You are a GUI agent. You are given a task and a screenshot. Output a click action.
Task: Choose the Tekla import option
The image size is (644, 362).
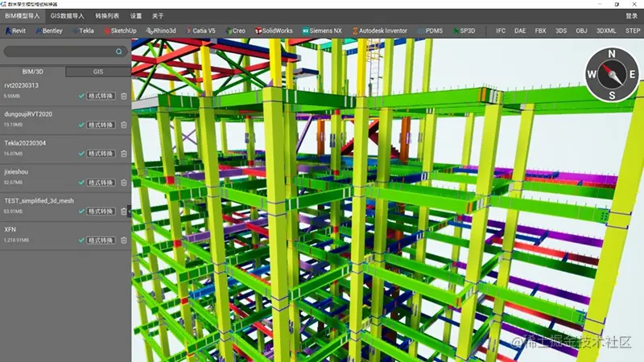(84, 31)
